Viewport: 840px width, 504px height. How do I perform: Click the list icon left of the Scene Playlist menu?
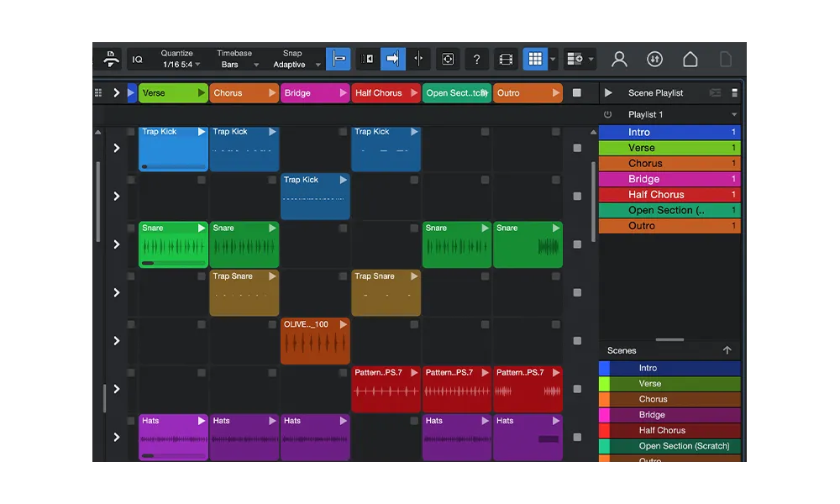point(715,93)
